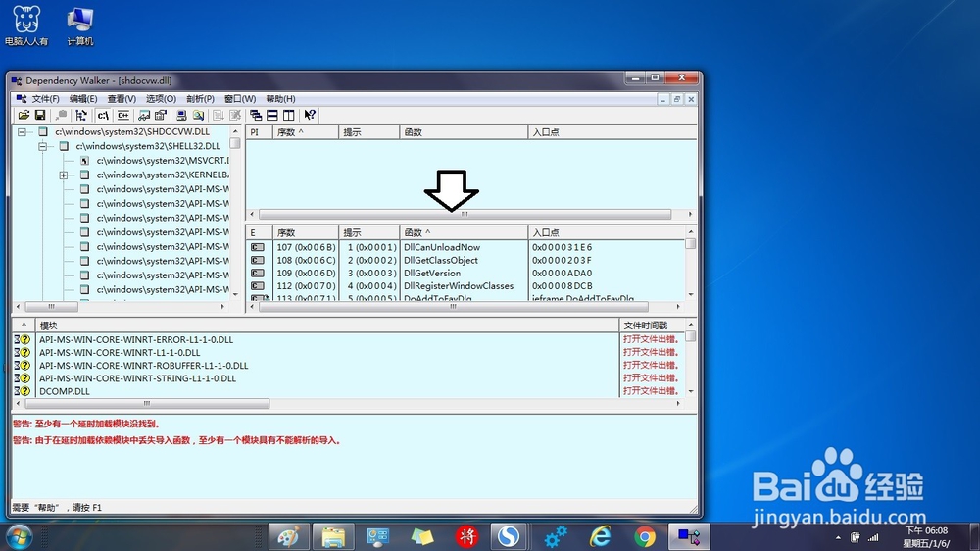Open the 剖析(P) menu
The width and height of the screenshot is (980, 551).
200,99
